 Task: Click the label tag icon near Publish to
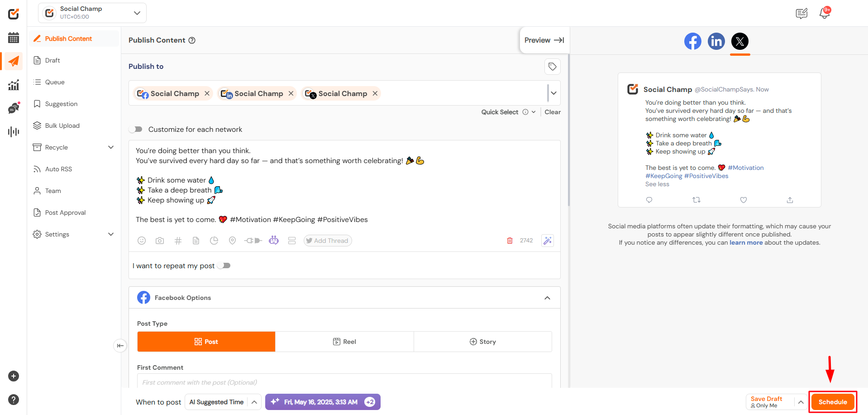point(552,67)
